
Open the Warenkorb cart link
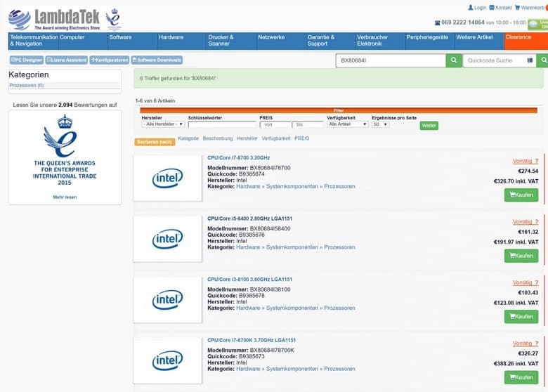click(x=530, y=7)
